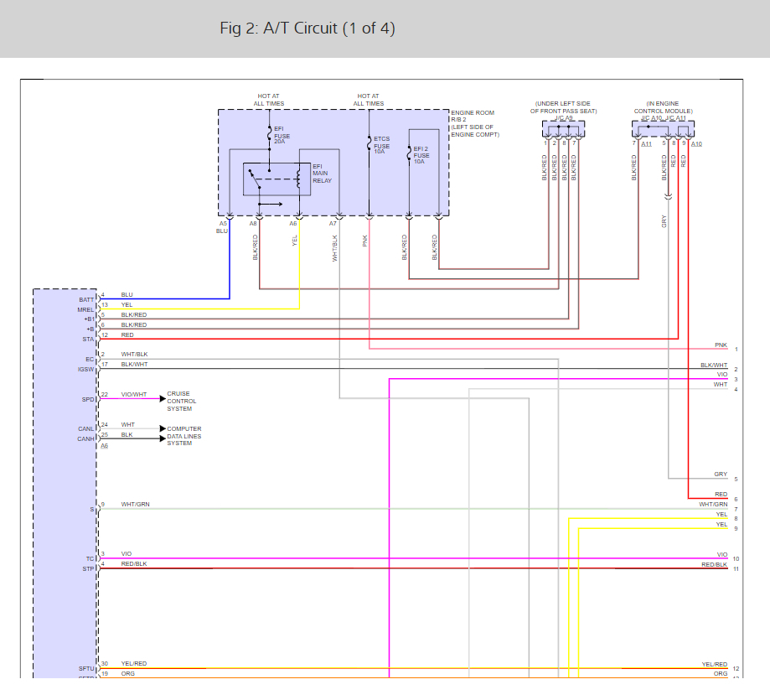Screen dimensions: 770x700
Task: Select the SPD terminal label
Action: pyautogui.click(x=87, y=399)
